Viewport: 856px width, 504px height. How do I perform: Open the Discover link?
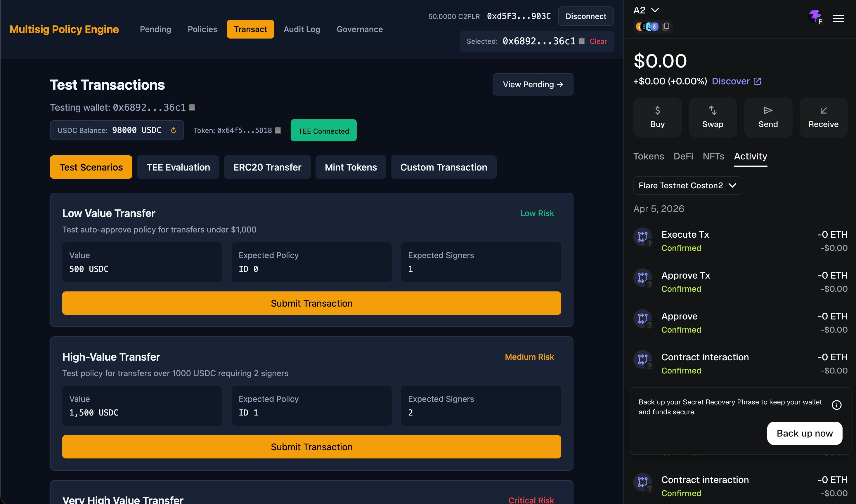[x=730, y=81]
